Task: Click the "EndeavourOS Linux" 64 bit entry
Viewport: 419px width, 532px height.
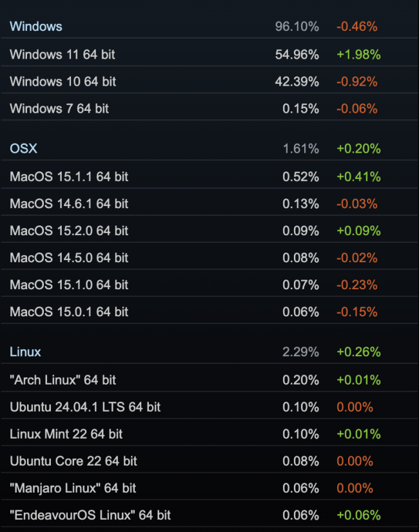Action: point(90,515)
